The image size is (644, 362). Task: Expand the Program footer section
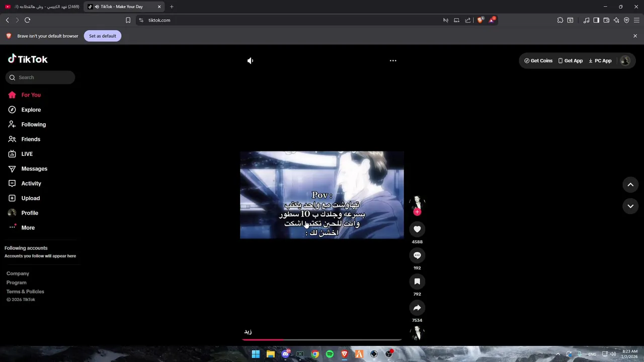(16, 283)
